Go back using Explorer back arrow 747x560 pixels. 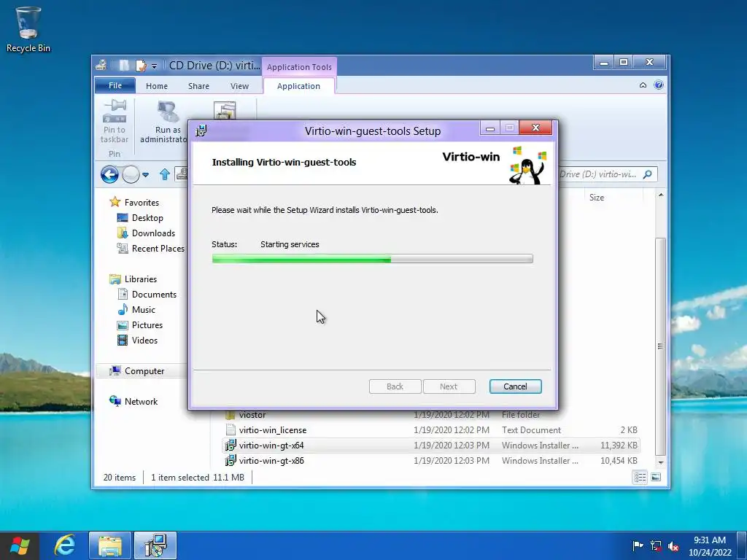pos(109,175)
